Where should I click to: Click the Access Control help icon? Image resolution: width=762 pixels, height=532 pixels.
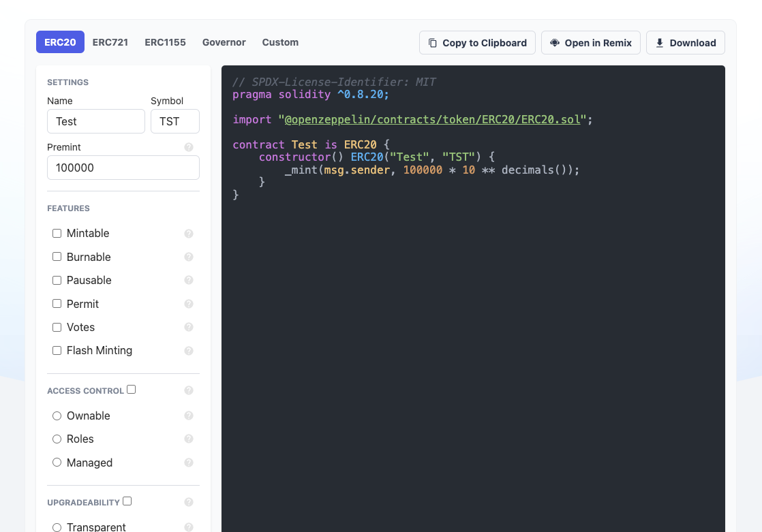(189, 390)
